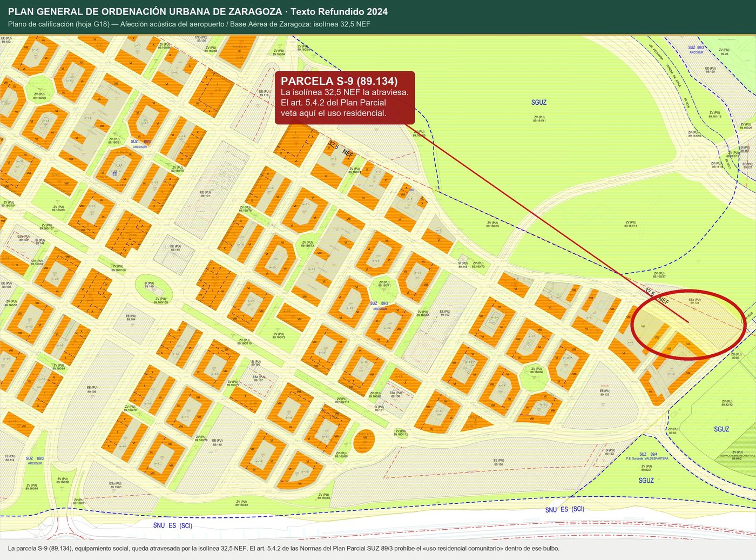
Task: Click label 'ZV (PU) 89.82/2'
Action: [x=646, y=468]
